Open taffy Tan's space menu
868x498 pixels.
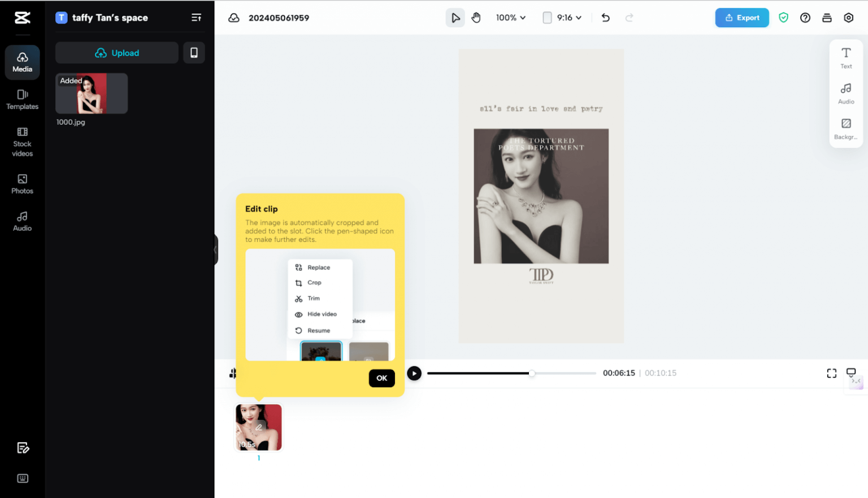pos(196,18)
